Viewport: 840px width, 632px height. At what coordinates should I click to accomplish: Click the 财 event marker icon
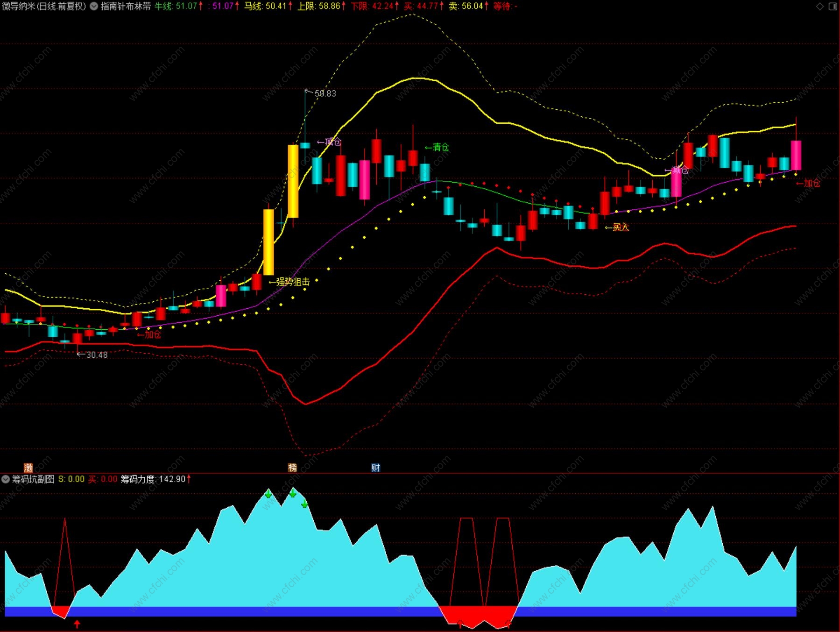375,468
